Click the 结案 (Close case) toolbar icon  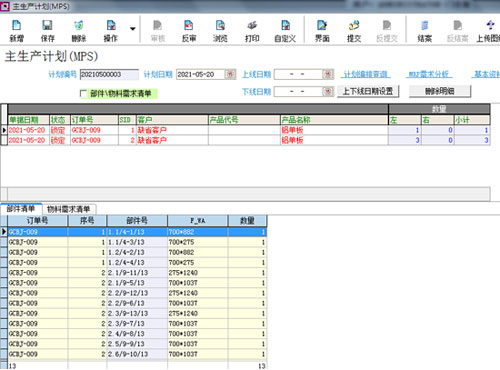coord(425,31)
